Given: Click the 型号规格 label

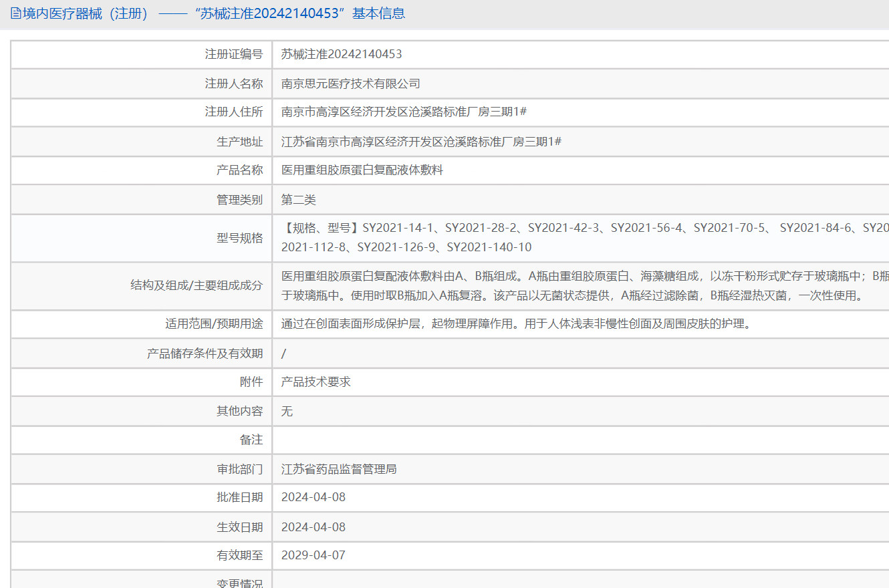Looking at the screenshot, I should click(x=240, y=238).
